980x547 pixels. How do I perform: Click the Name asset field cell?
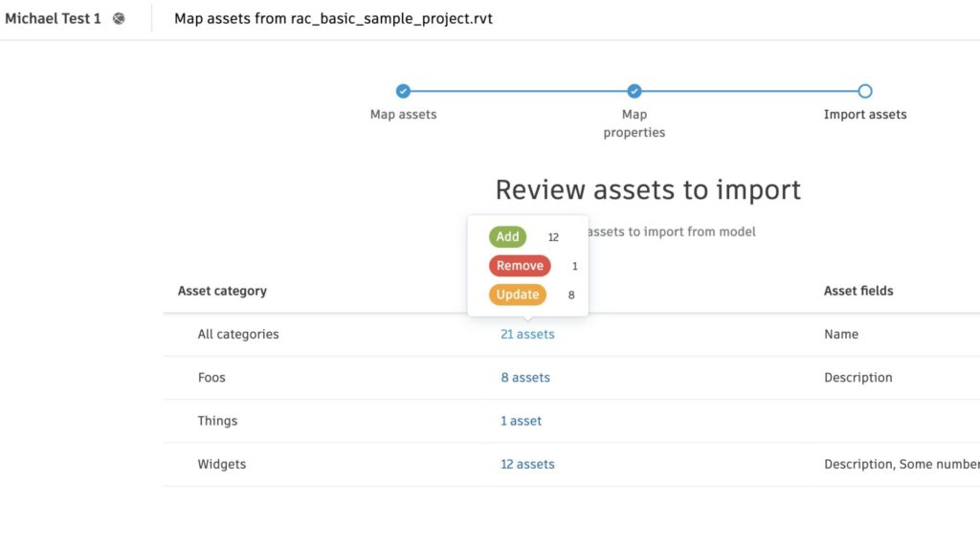841,334
